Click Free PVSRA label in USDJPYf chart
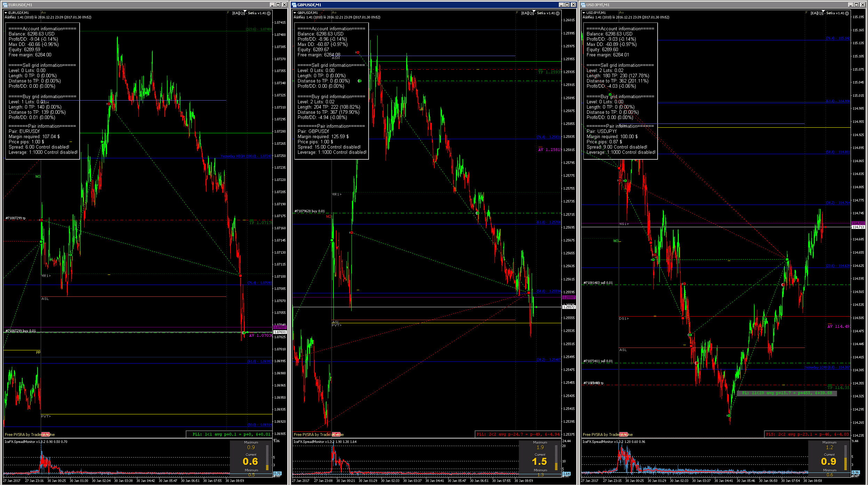 coord(608,435)
